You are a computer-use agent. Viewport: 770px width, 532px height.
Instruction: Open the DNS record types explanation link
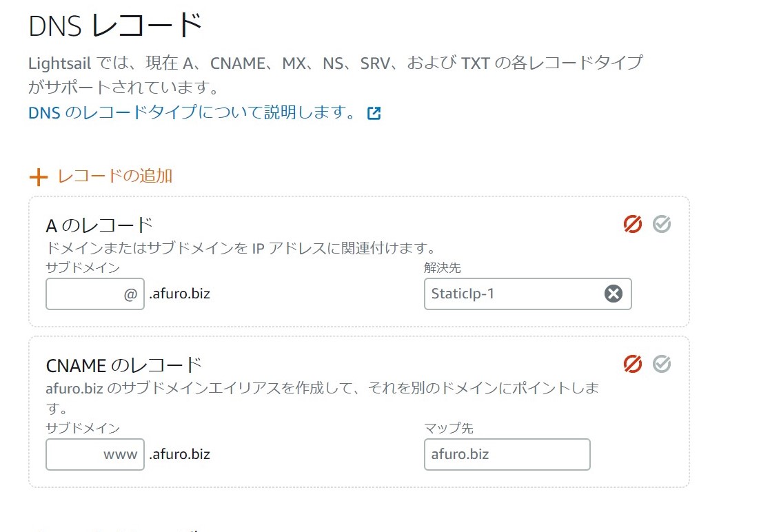(192, 113)
